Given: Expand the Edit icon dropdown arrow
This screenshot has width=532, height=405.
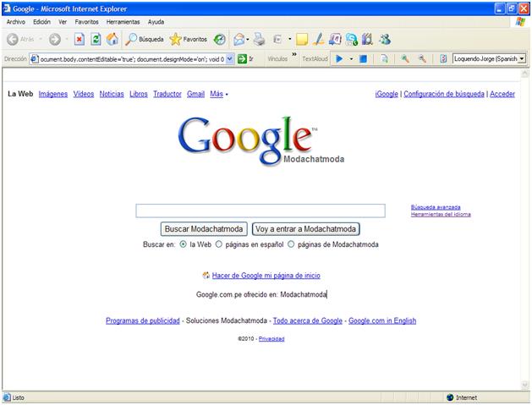Looking at the screenshot, I should pos(290,40).
